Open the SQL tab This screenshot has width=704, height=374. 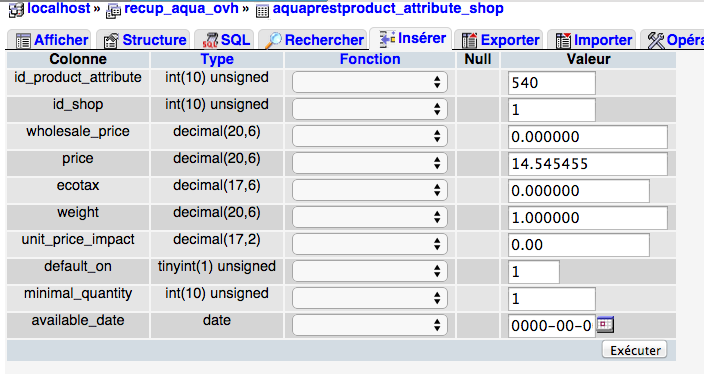pos(224,40)
